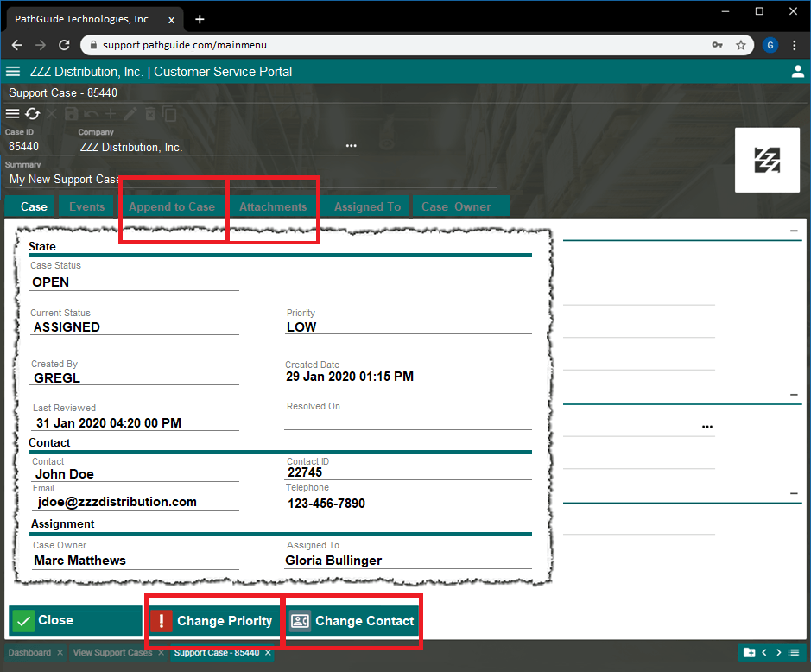The height and width of the screenshot is (672, 811).
Task: Open the Chrome profile avatar G
Action: coord(770,45)
